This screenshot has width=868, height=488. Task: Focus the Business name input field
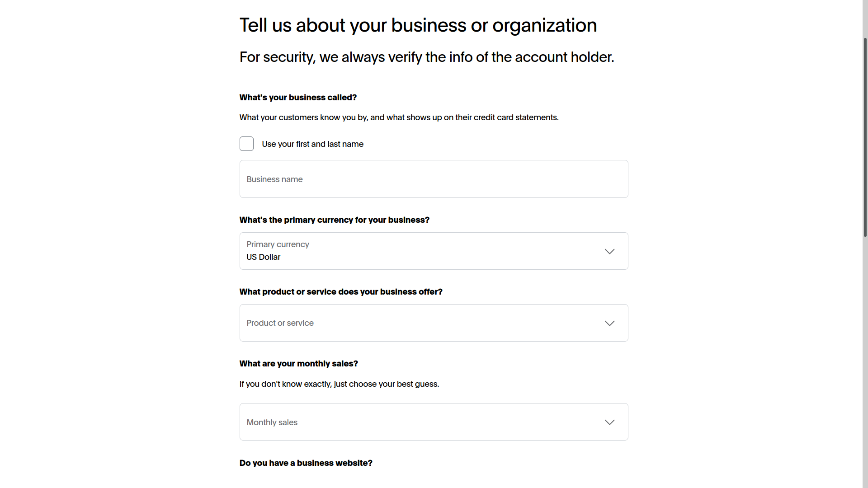[x=433, y=179]
